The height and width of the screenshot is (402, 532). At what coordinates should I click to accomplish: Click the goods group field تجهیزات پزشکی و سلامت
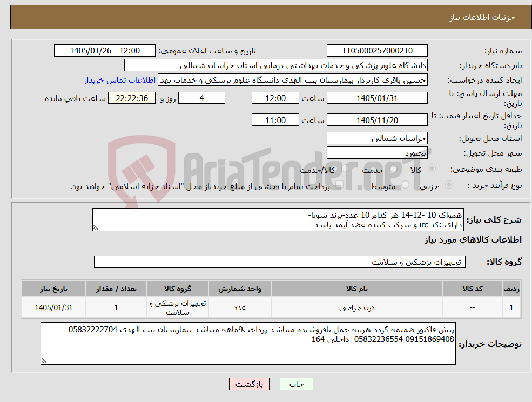pyautogui.click(x=280, y=262)
